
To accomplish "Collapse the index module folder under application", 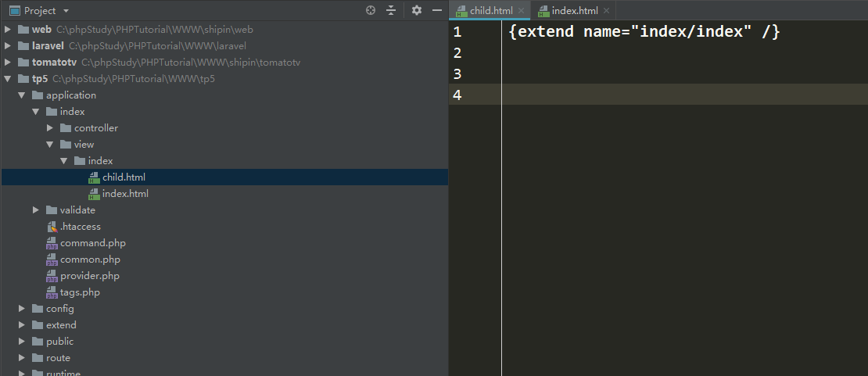I will pyautogui.click(x=35, y=111).
